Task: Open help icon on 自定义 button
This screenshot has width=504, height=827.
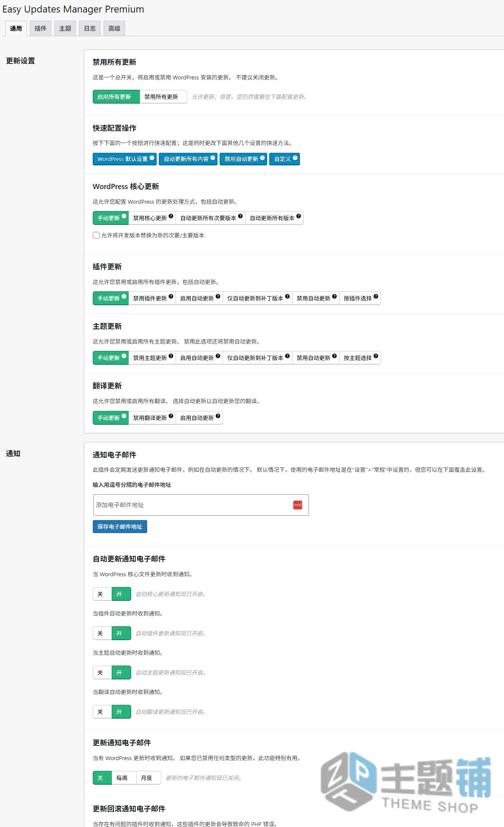Action: [x=295, y=158]
